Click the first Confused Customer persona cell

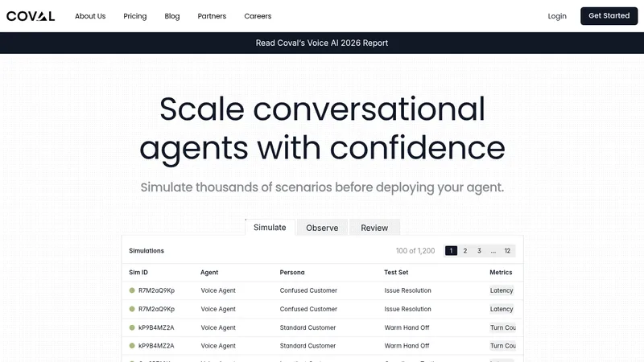(308, 290)
